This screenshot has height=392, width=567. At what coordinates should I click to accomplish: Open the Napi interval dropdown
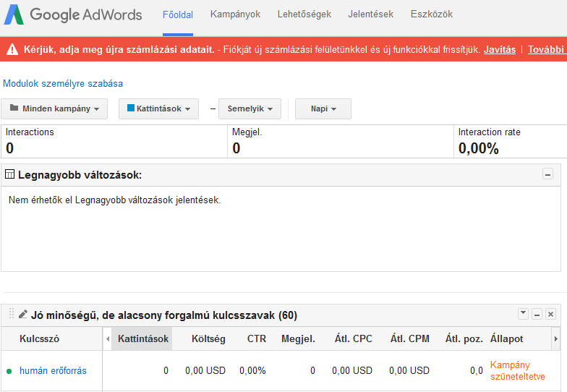pos(323,108)
